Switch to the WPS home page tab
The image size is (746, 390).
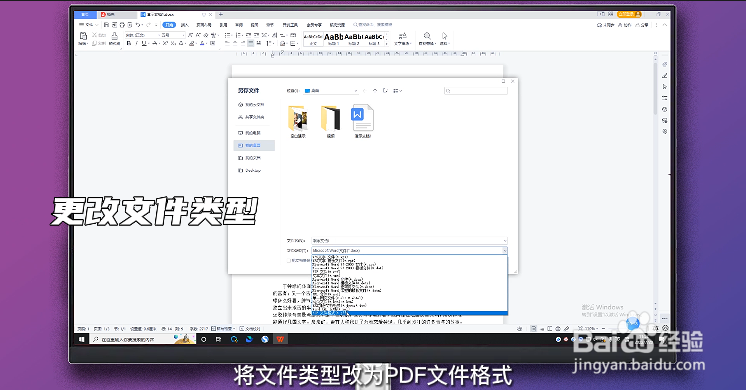point(85,15)
